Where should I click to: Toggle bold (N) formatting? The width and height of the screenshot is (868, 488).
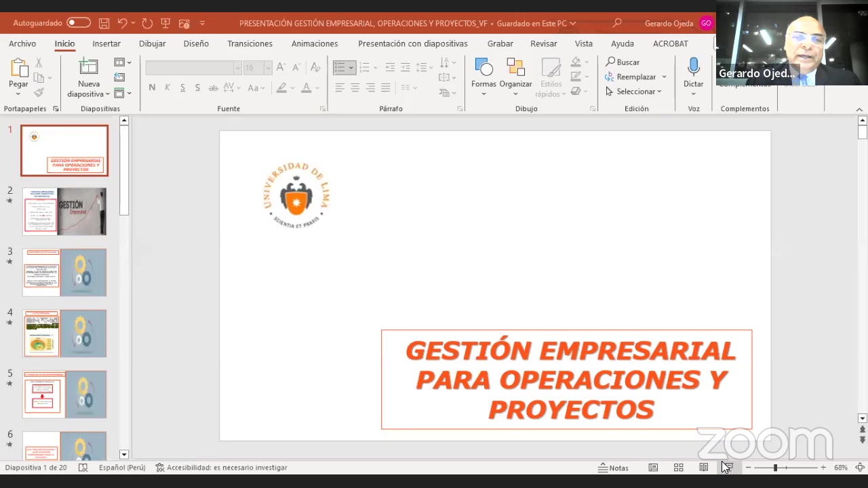pyautogui.click(x=152, y=87)
